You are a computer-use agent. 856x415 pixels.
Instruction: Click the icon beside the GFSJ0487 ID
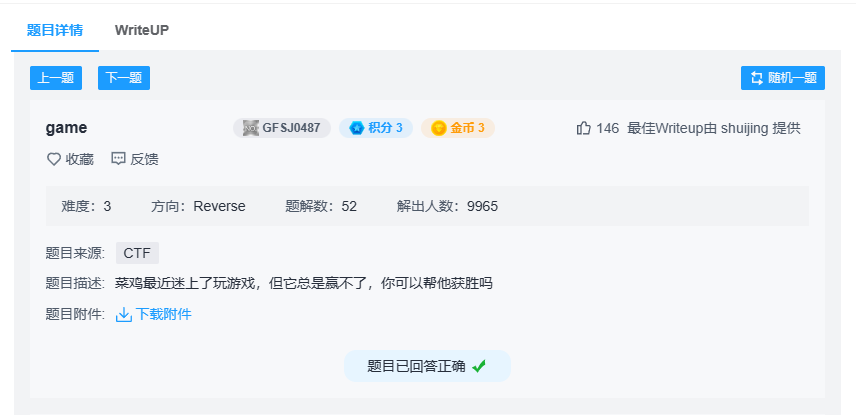250,128
